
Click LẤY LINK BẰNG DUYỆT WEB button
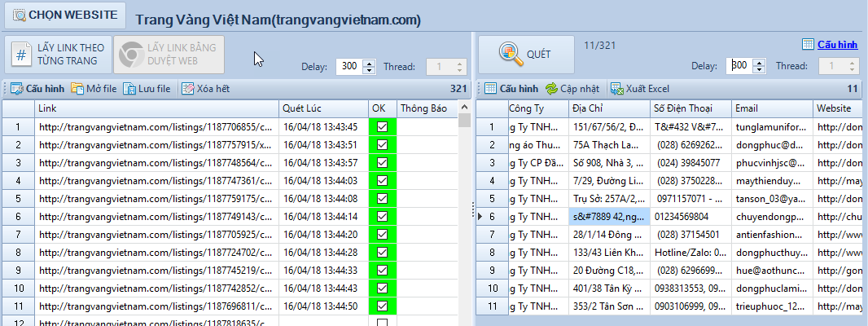169,55
